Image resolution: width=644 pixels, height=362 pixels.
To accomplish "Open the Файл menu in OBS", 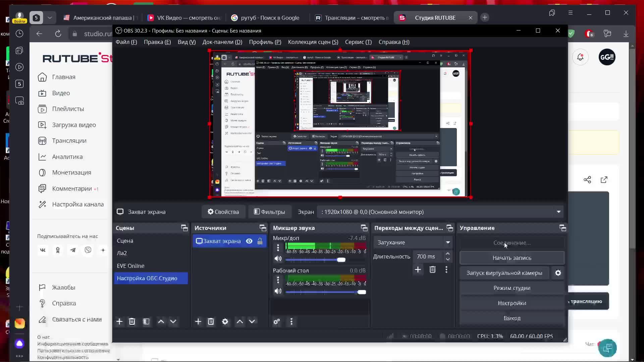I will [126, 42].
